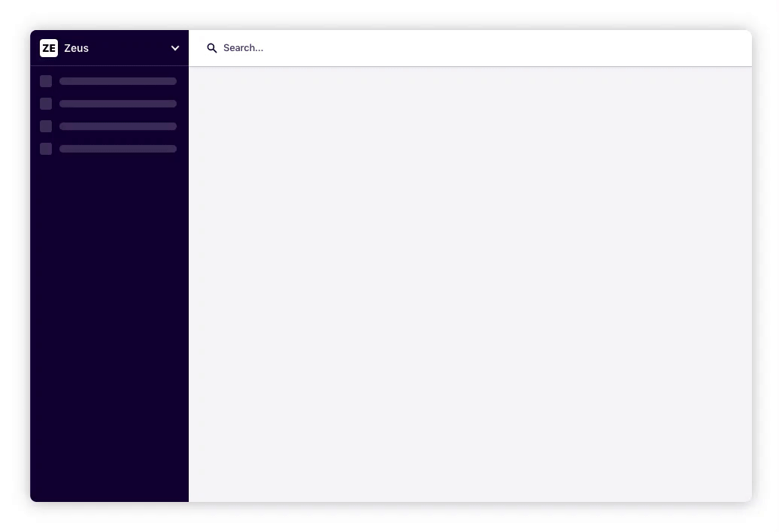Click the ZE workspace logo

click(x=49, y=48)
